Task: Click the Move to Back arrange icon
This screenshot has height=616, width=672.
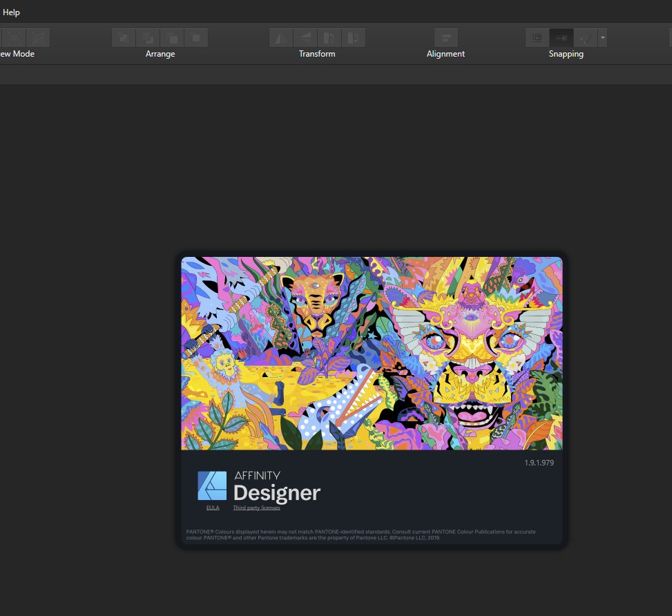Action: click(x=124, y=37)
